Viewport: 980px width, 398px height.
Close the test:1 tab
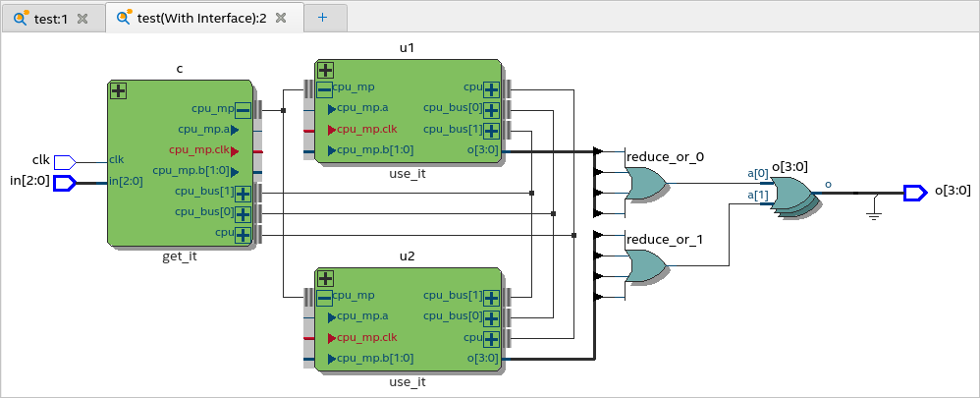pyautogui.click(x=82, y=19)
